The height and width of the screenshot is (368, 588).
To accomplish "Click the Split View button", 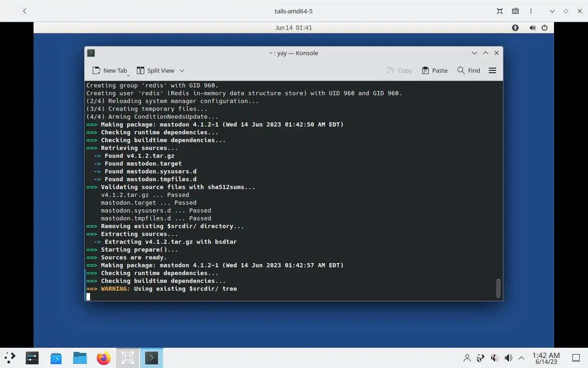I will click(x=156, y=70).
